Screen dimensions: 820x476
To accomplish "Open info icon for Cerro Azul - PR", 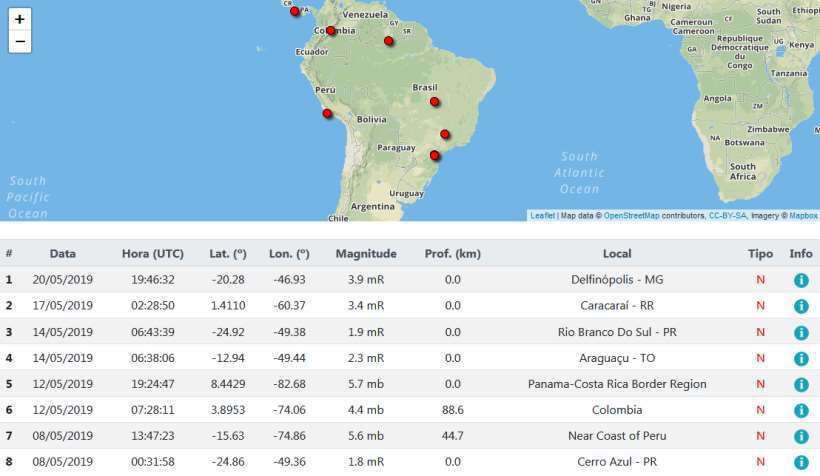I will pyautogui.click(x=800, y=462).
